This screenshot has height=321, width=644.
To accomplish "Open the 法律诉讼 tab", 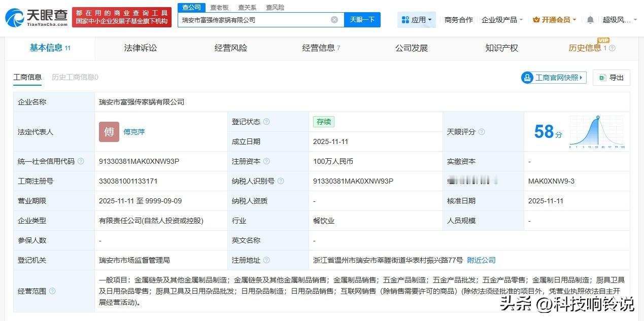I will 141,48.
